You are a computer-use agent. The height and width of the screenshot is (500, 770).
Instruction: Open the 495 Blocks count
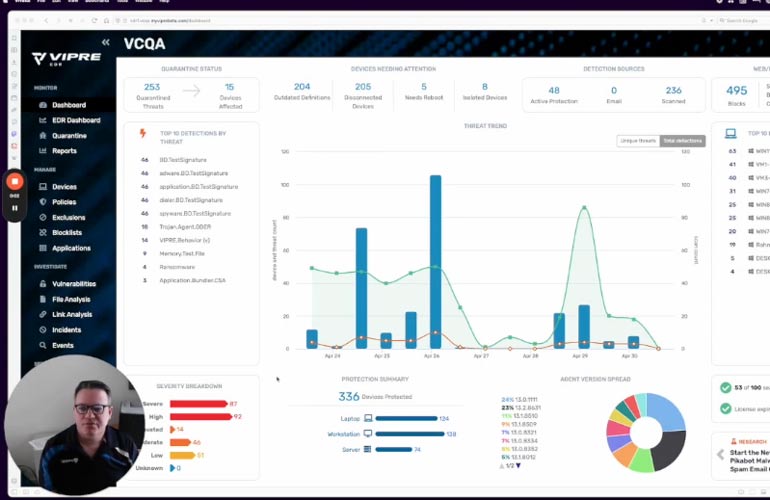[737, 90]
